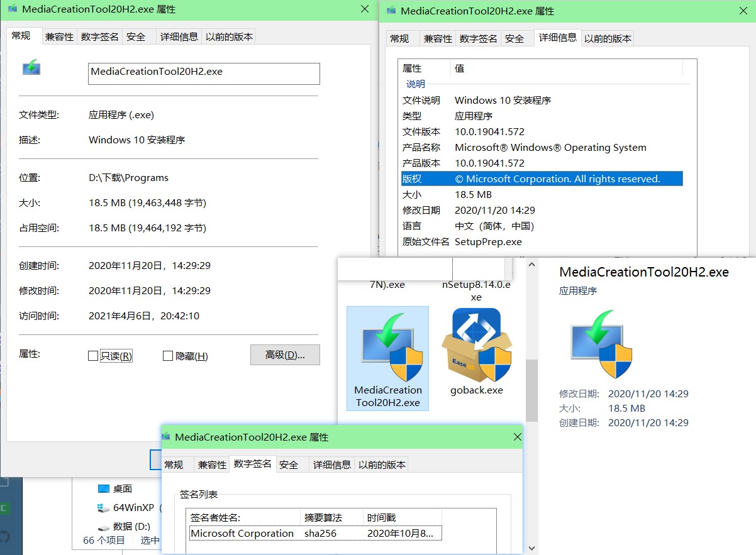Click the file list scrollbar down arrow
The width and height of the screenshot is (756, 555).
click(x=532, y=548)
